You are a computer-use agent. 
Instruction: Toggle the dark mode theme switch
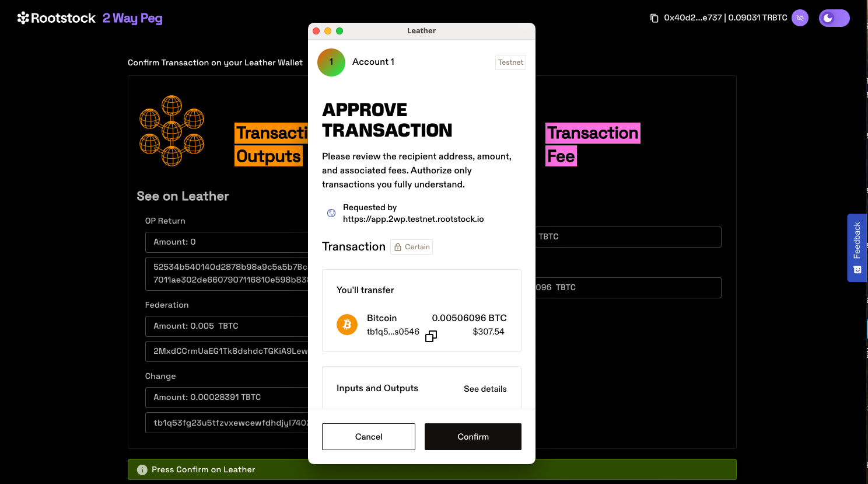834,18
